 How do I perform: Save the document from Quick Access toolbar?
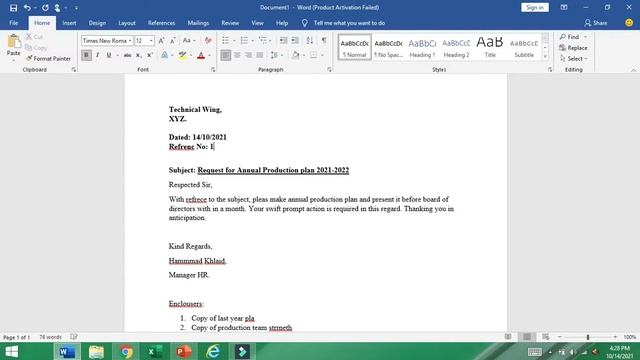pos(13,7)
